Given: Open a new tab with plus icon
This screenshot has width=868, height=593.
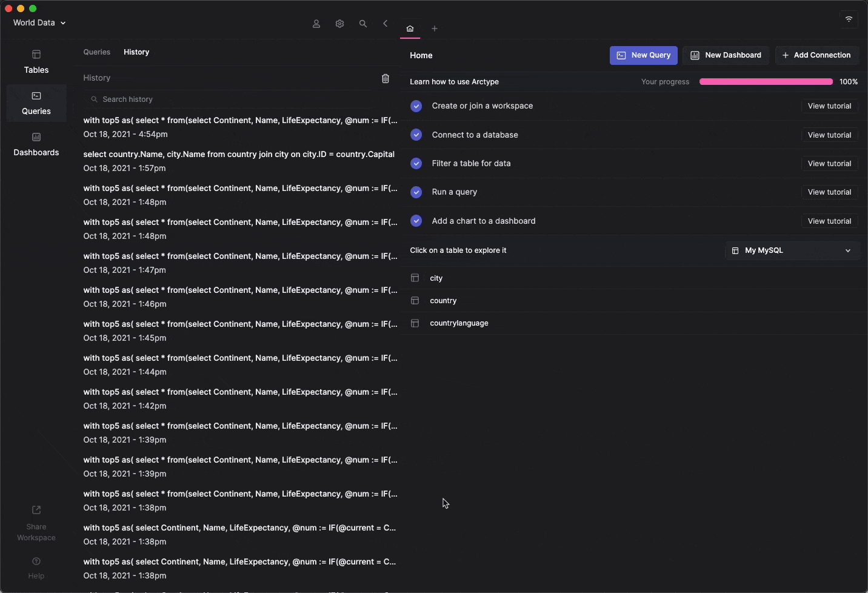Looking at the screenshot, I should tap(434, 28).
